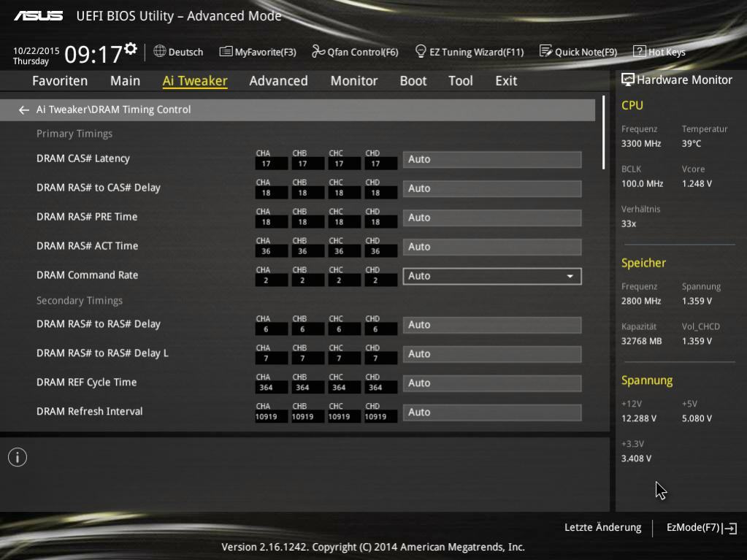Viewport: 747px width, 560px height.
Task: Click the Hot Keys question icon
Action: pos(640,51)
